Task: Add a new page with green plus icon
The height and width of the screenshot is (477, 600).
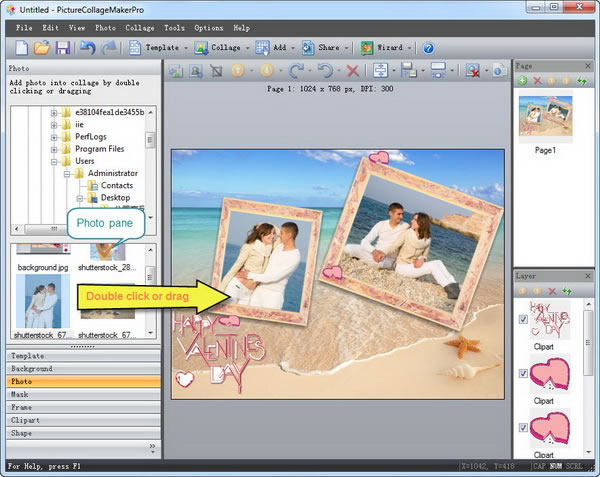Action: point(522,81)
